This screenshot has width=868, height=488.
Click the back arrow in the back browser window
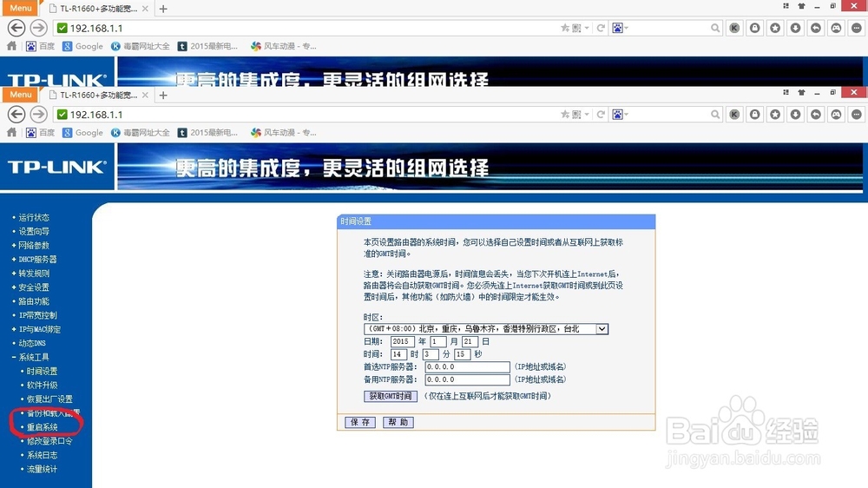(x=16, y=28)
